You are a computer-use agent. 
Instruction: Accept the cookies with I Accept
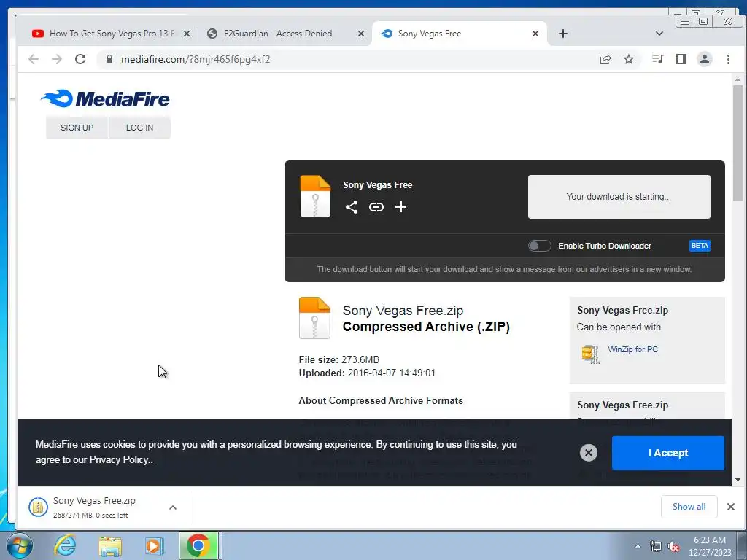click(668, 453)
